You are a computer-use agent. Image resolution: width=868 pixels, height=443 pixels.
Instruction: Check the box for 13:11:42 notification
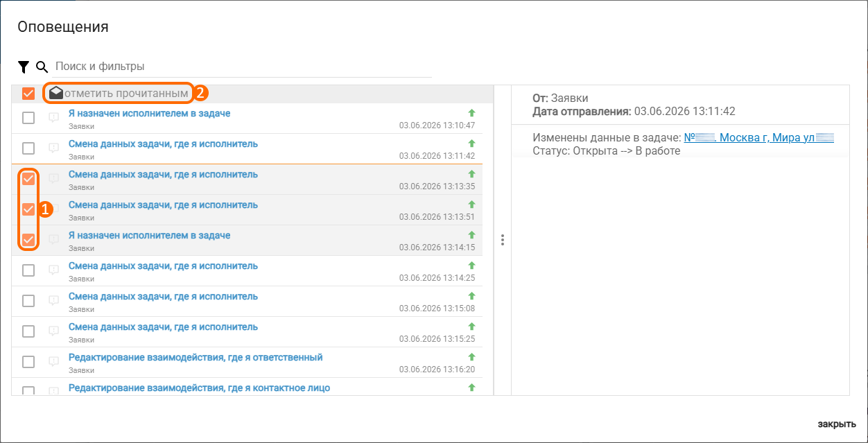click(28, 148)
